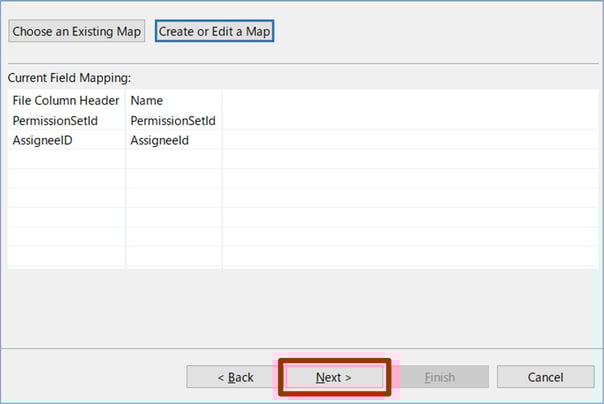Proceed with the Next button
The width and height of the screenshot is (604, 404).
pyautogui.click(x=334, y=377)
